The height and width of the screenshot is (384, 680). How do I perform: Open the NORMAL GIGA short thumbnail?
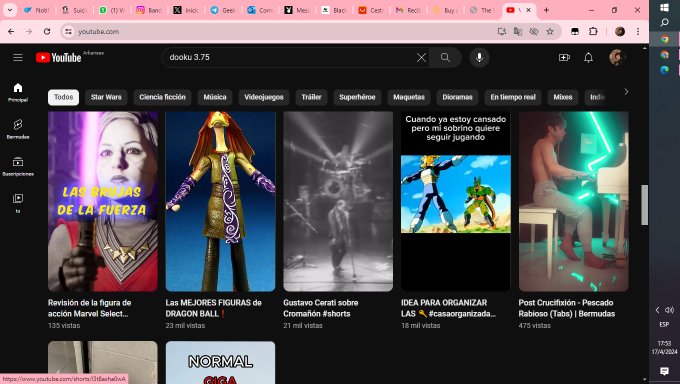point(220,362)
